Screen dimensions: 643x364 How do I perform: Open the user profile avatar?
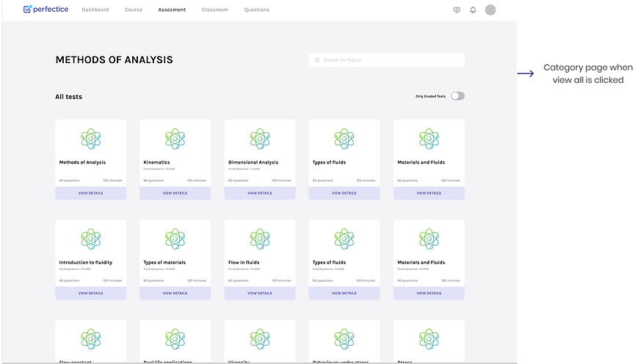pyautogui.click(x=490, y=10)
